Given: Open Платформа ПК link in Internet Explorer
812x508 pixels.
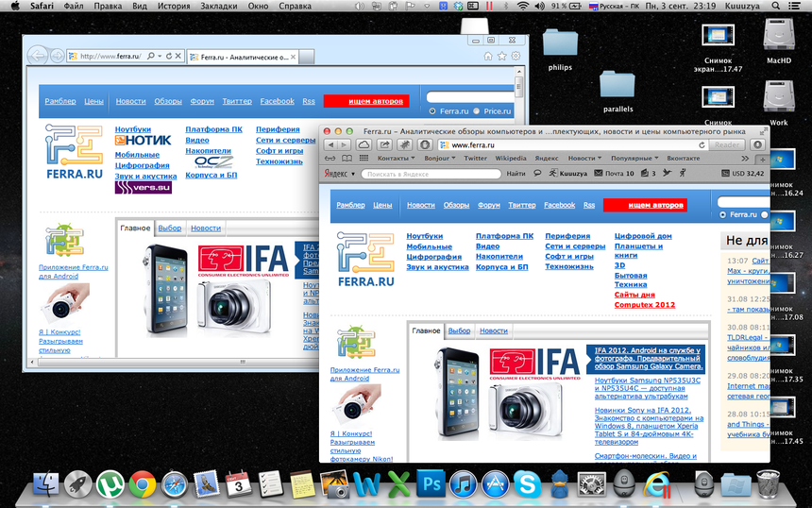Looking at the screenshot, I should 214,129.
